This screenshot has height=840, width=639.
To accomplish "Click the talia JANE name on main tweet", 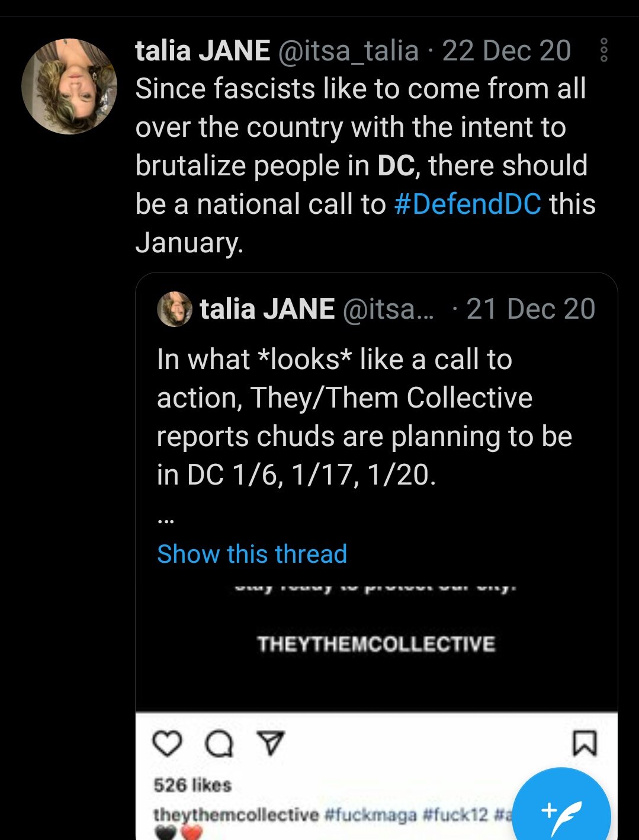I will click(203, 50).
